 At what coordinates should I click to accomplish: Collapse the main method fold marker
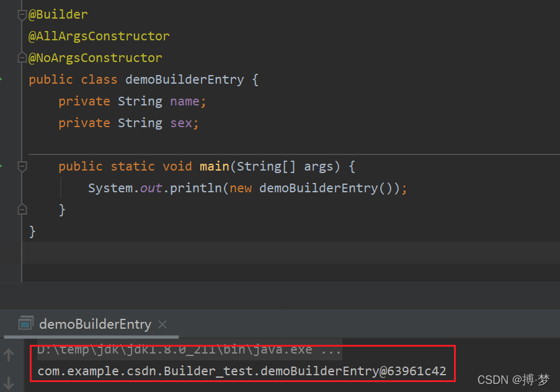click(22, 166)
